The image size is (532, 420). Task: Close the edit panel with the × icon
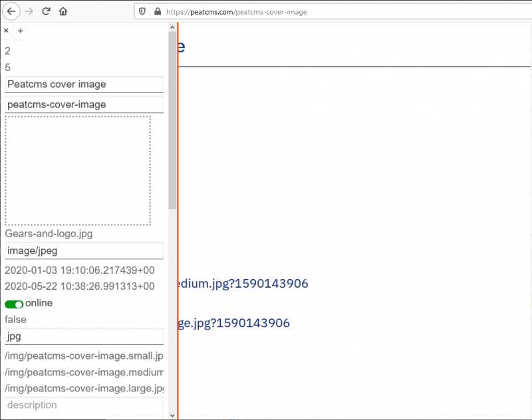[x=6, y=31]
